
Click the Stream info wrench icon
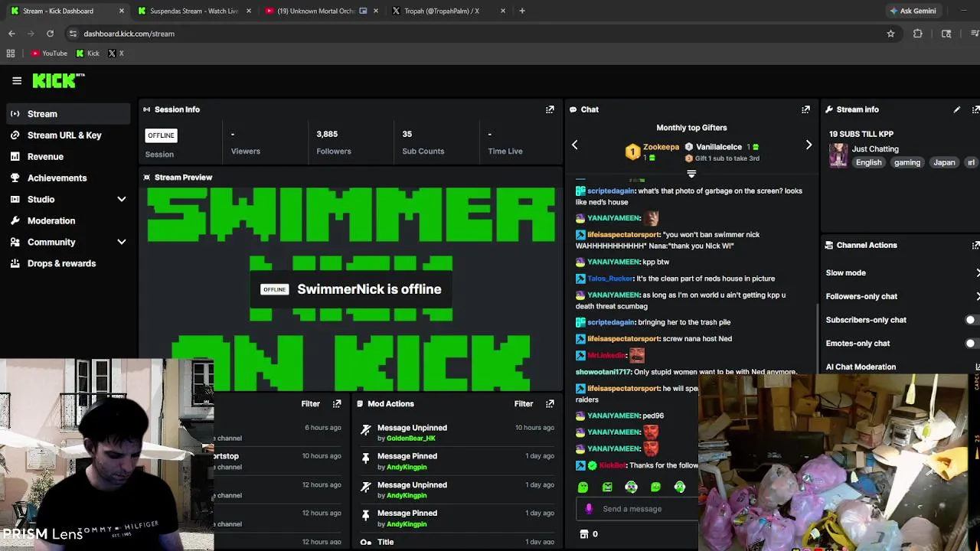829,109
